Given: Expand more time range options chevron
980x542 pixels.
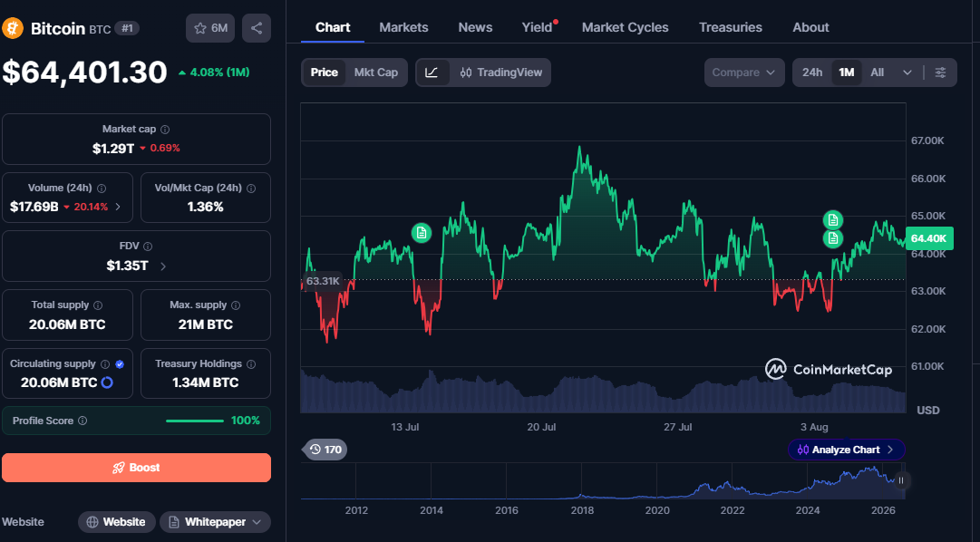Looking at the screenshot, I should [907, 73].
